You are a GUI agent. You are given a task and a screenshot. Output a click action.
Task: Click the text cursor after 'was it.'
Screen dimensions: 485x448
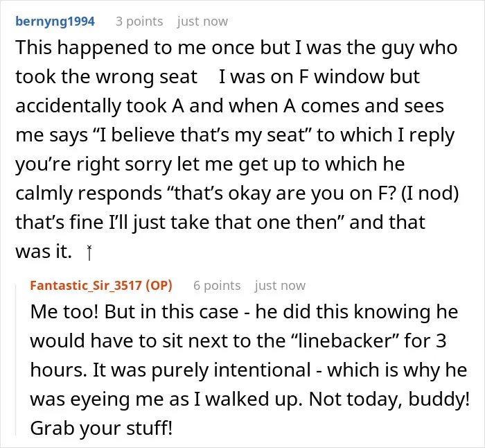pyautogui.click(x=89, y=252)
